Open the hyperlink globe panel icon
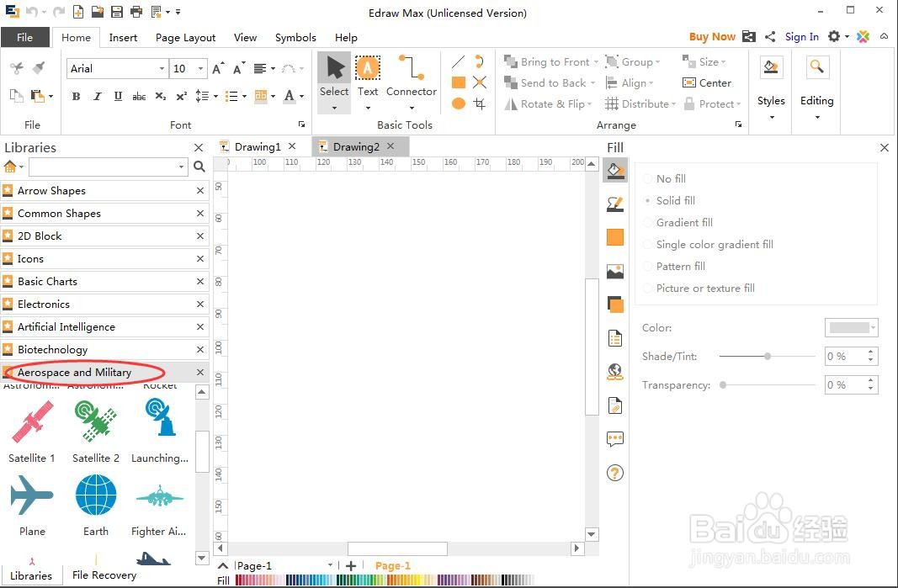This screenshot has width=898, height=588. (615, 372)
